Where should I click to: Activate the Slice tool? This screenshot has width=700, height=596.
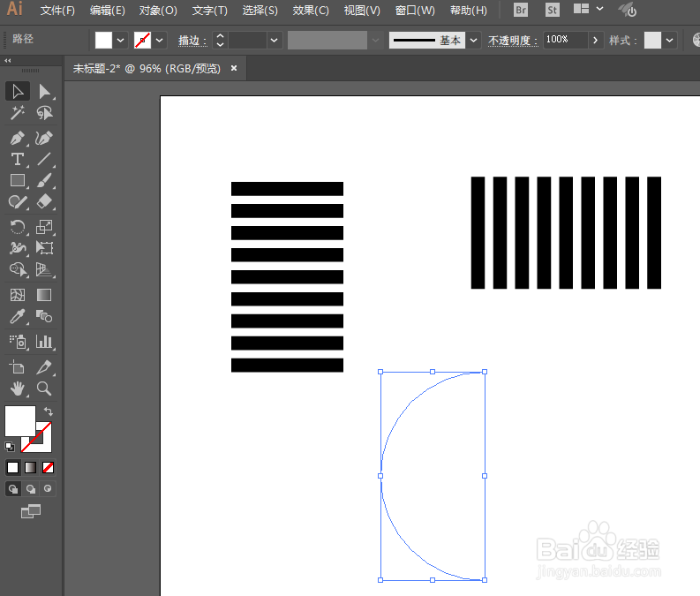44,367
